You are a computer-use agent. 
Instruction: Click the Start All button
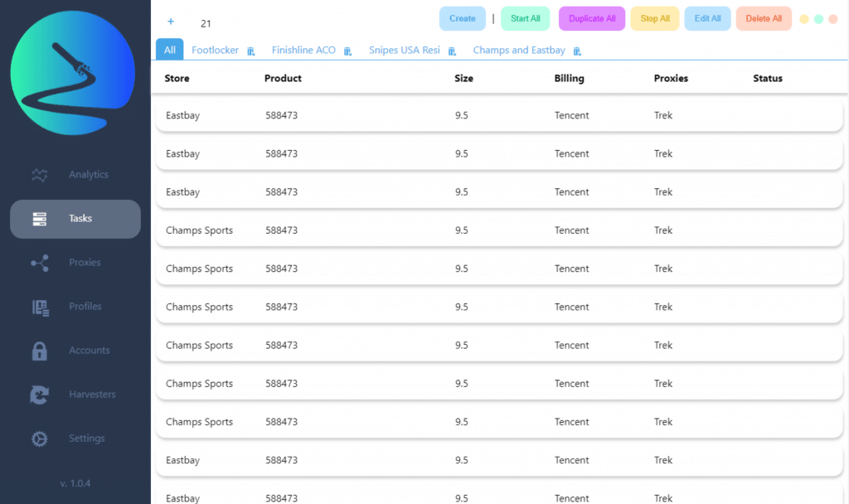coord(525,18)
